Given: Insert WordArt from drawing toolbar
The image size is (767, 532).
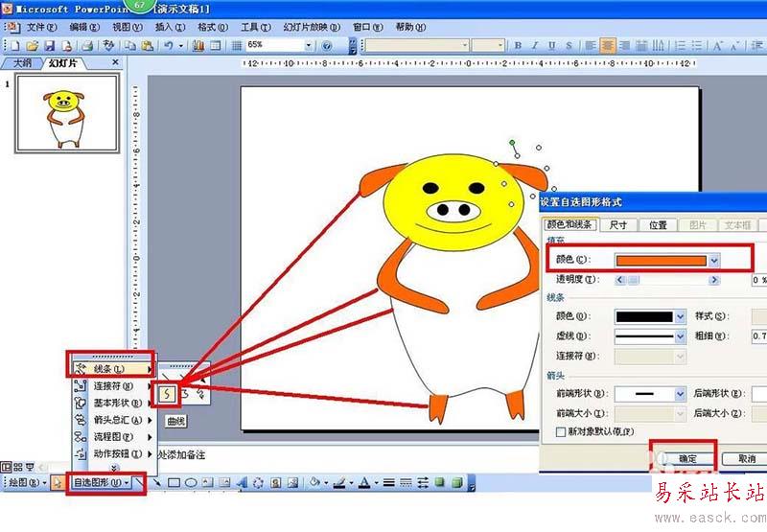Looking at the screenshot, I should tap(242, 482).
